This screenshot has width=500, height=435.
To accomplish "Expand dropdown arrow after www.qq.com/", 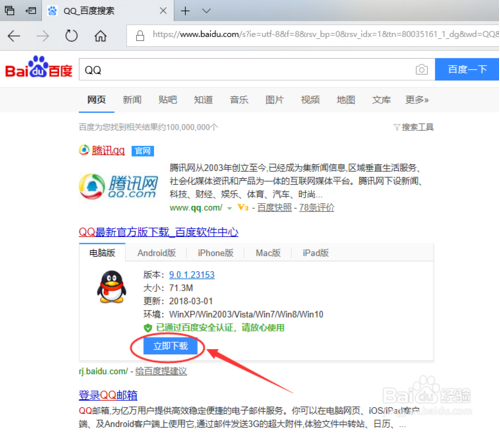I will tap(229, 208).
